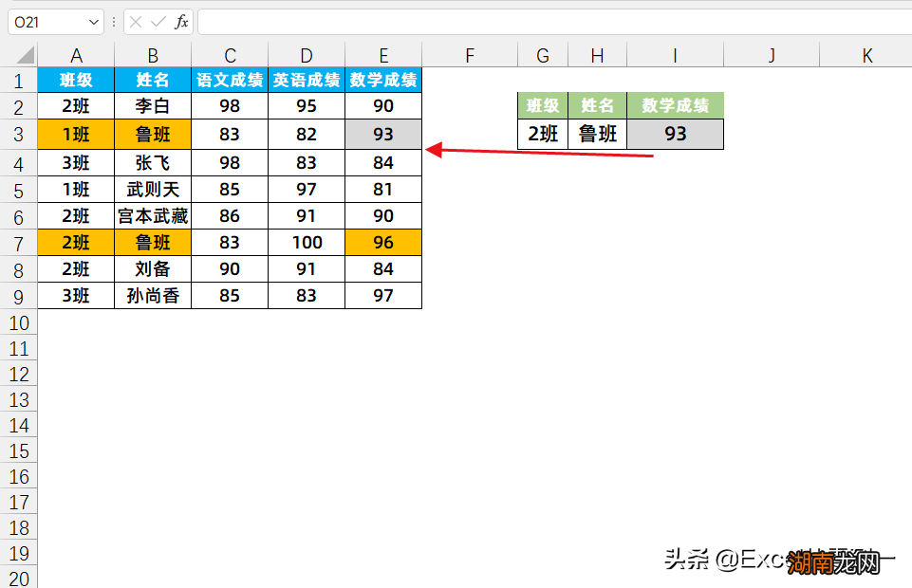Screen dimensions: 912x588
Task: Select column header E
Action: click(382, 54)
